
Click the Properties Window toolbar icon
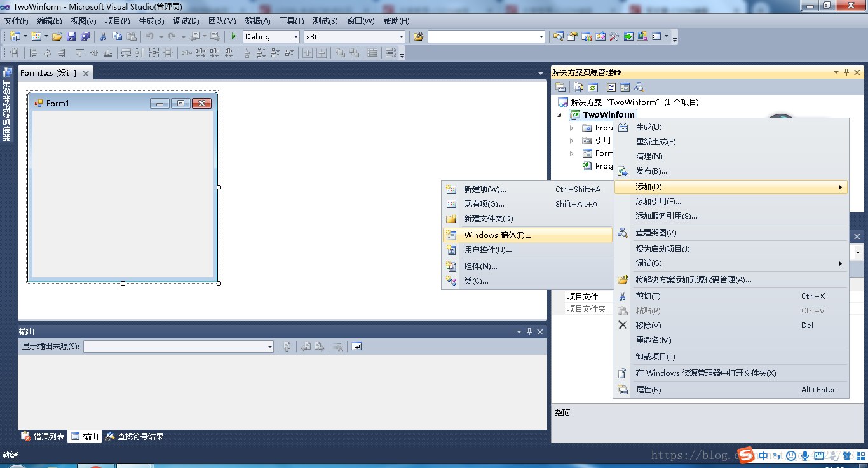point(573,36)
